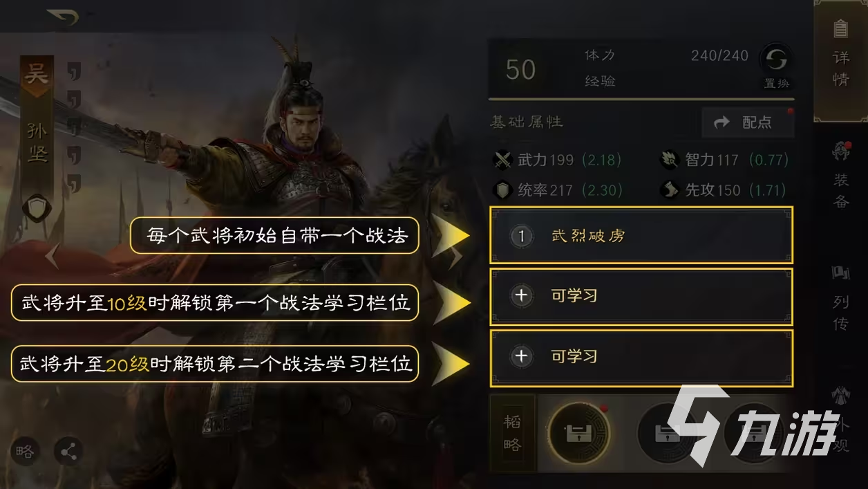The height and width of the screenshot is (489, 868).
Task: Tap the 统率 shield stat icon
Action: pyautogui.click(x=502, y=190)
